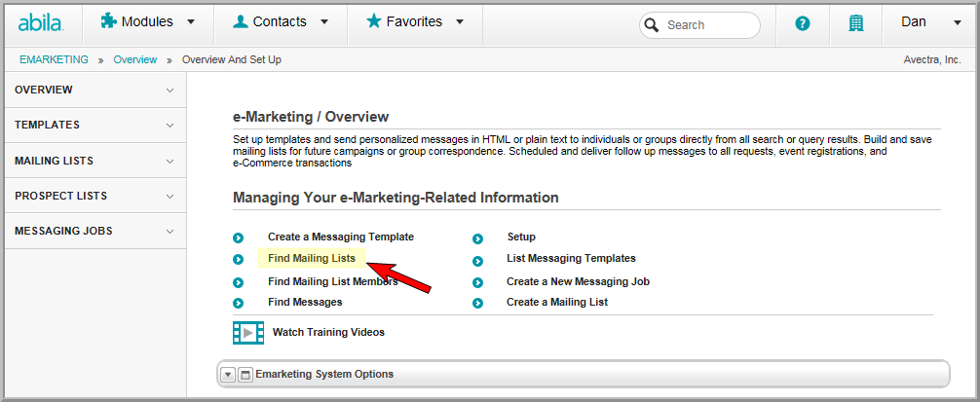The width and height of the screenshot is (980, 402).
Task: Expand the MAILING LISTS sidebar section
Action: pos(95,161)
